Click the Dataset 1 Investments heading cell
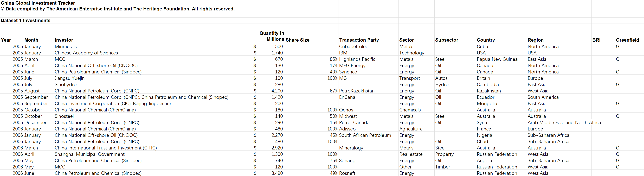Viewport: 644px width, 176px height. pos(25,21)
